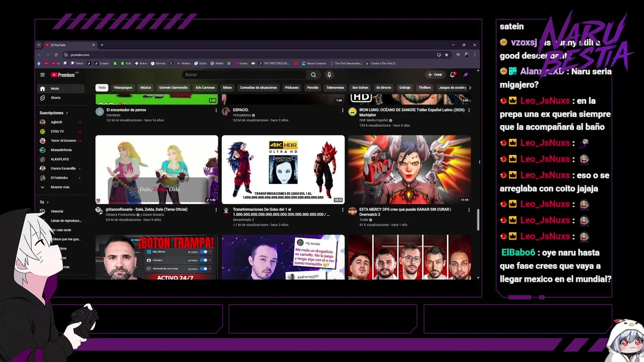Viewport: 644px width, 362px height.
Task: Open the El Fedelobo subscription
Action: click(x=61, y=177)
